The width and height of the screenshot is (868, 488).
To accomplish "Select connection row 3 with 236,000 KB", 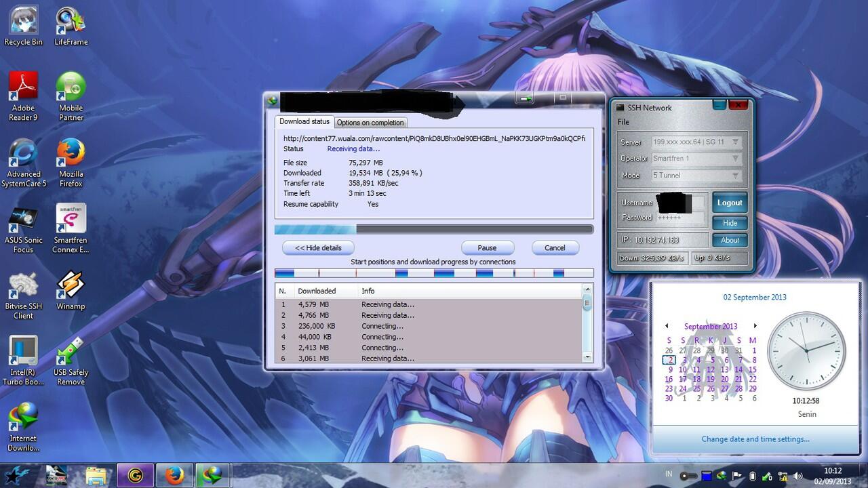I will coord(429,326).
